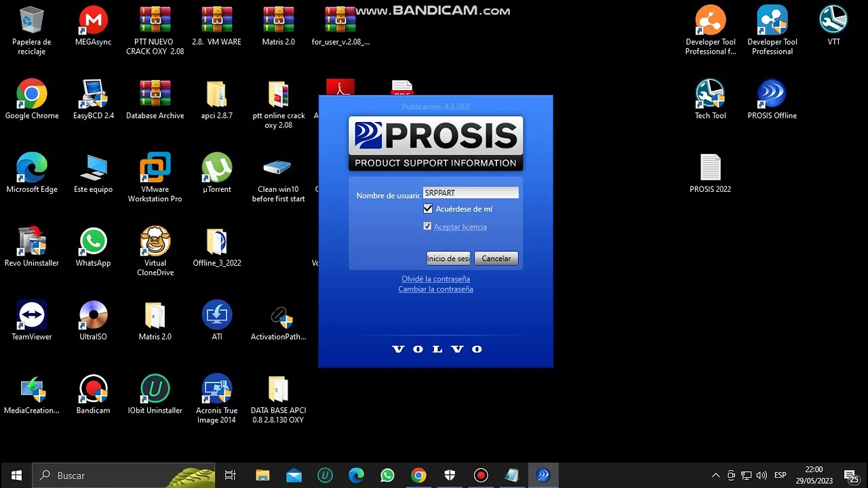The image size is (868, 488).
Task: Select the Offline_3_2022 folder
Action: [216, 247]
